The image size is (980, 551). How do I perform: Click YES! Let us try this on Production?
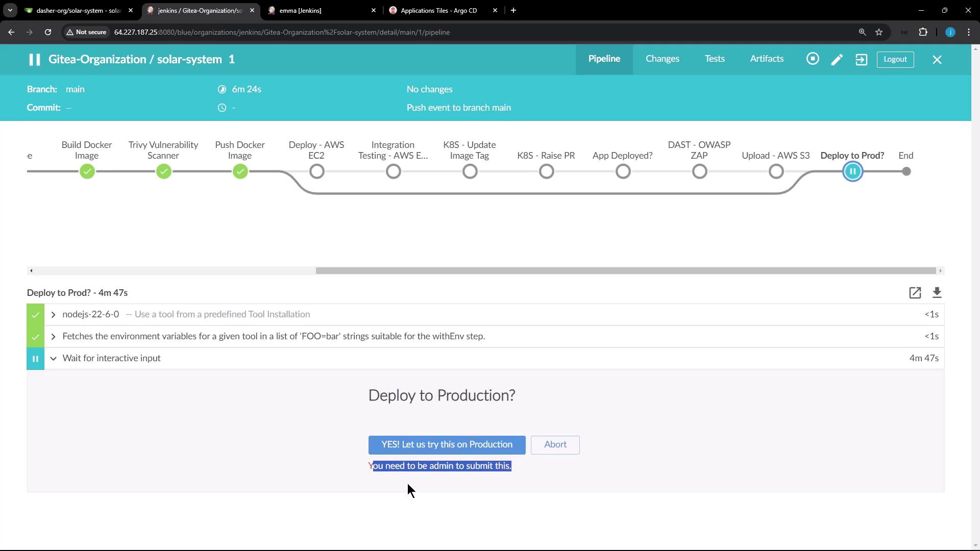447,445
